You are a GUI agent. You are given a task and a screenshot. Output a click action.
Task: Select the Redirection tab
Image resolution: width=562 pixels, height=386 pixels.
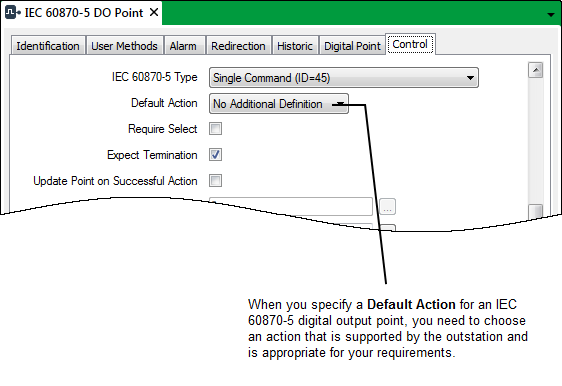click(238, 46)
